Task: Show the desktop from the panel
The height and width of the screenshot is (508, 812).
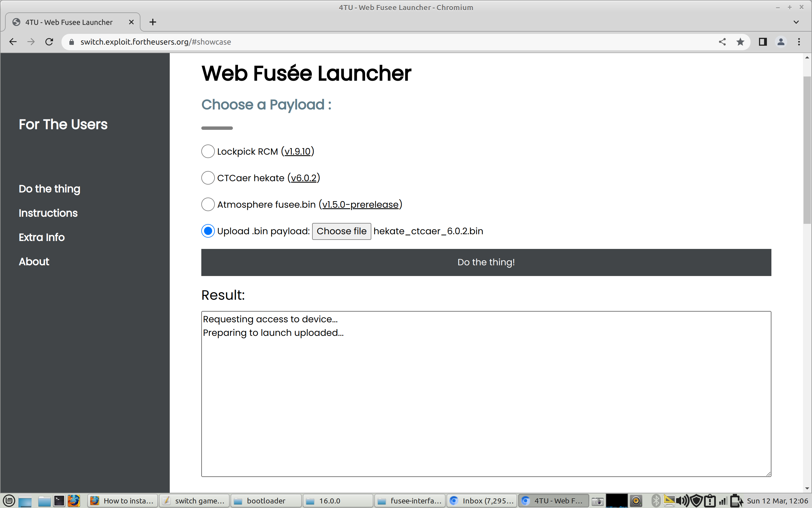Action: [25, 501]
